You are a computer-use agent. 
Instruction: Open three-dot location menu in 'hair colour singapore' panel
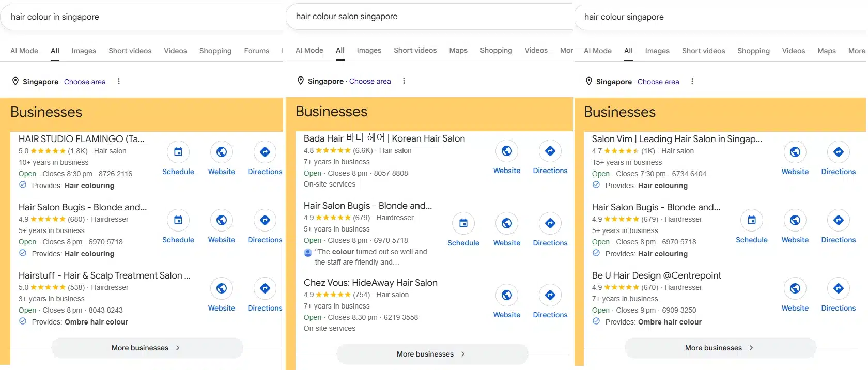[692, 81]
